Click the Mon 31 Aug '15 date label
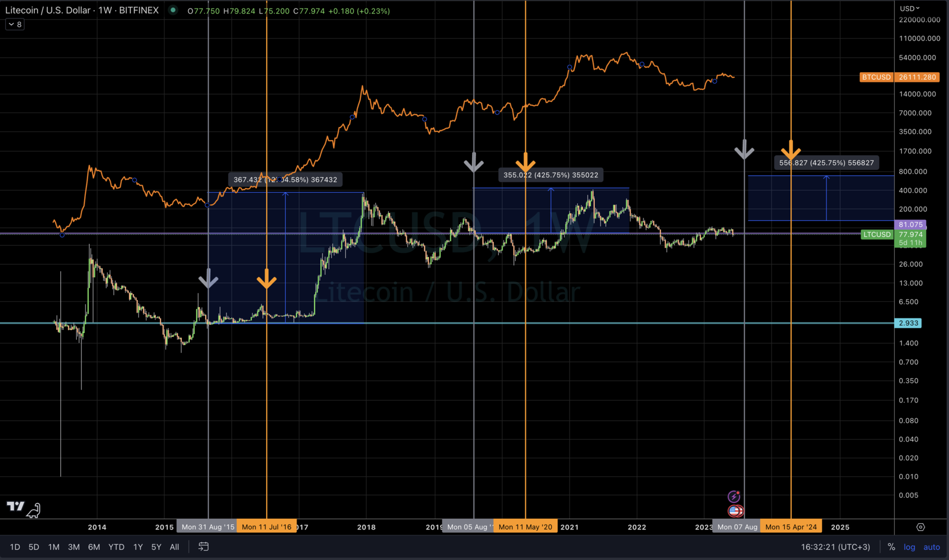This screenshot has width=949, height=560. click(x=208, y=527)
